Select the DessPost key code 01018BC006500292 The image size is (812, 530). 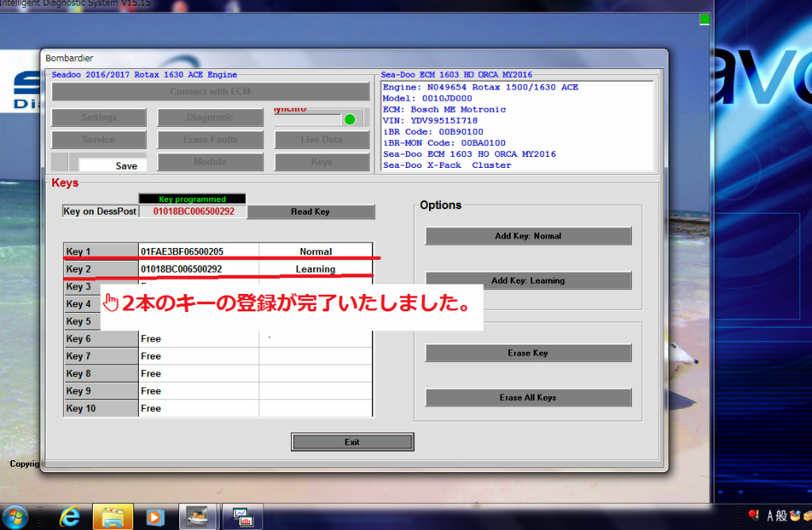pos(193,212)
